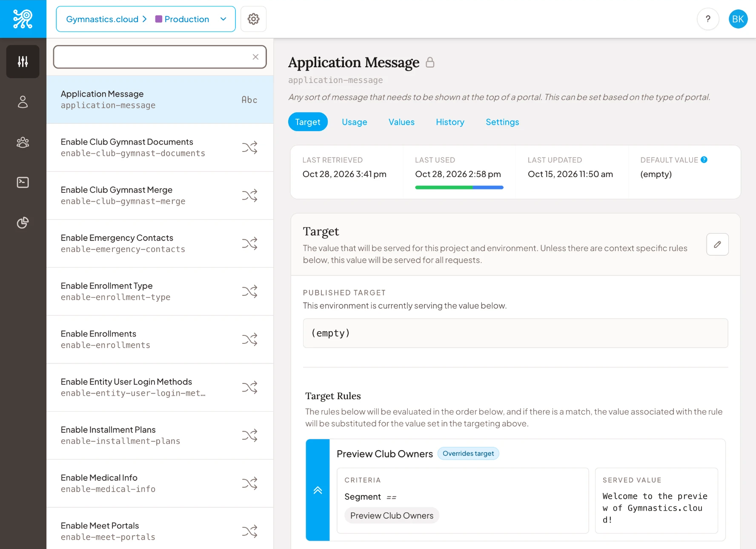This screenshot has width=756, height=549.
Task: Click the shuffle icon for Enable Club Gymnast Documents
Action: pos(250,148)
